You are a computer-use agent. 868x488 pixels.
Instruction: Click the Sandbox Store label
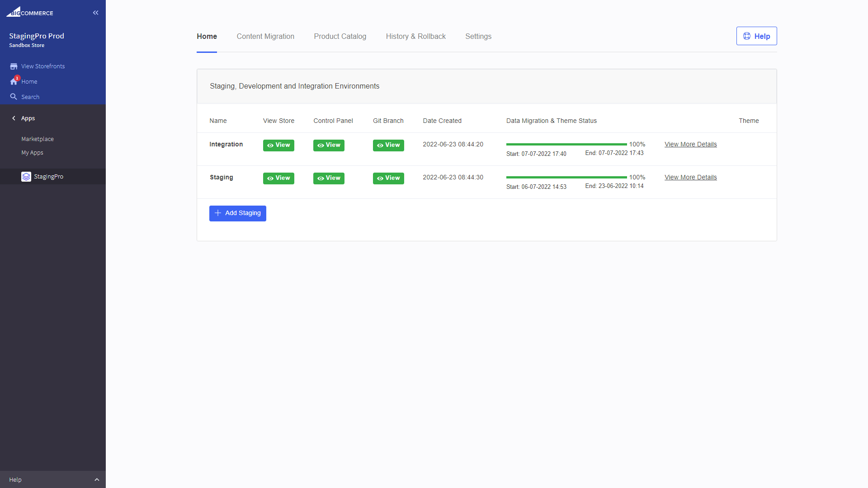point(27,46)
